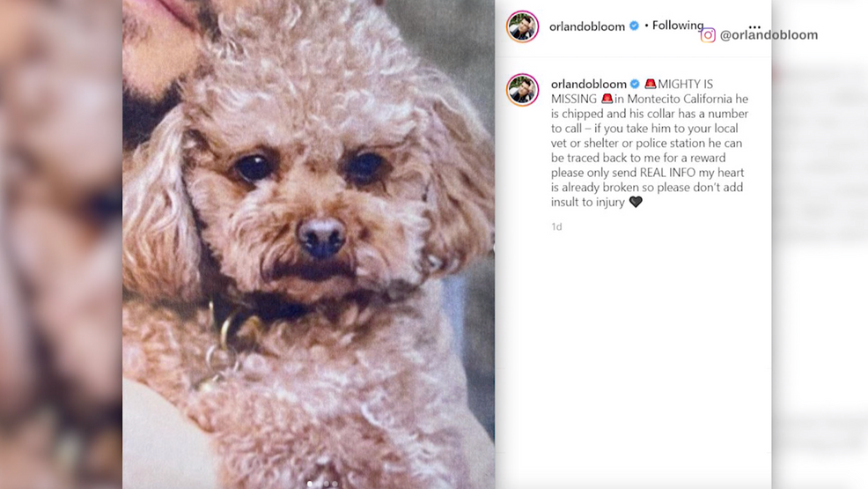Click the verified badge in the caption
Image resolution: width=868 pixels, height=489 pixels.
(635, 84)
